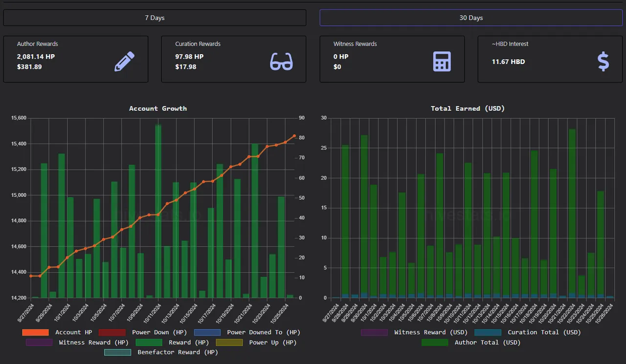Click the 9/30/2024 bar in Total Earned

point(364,216)
